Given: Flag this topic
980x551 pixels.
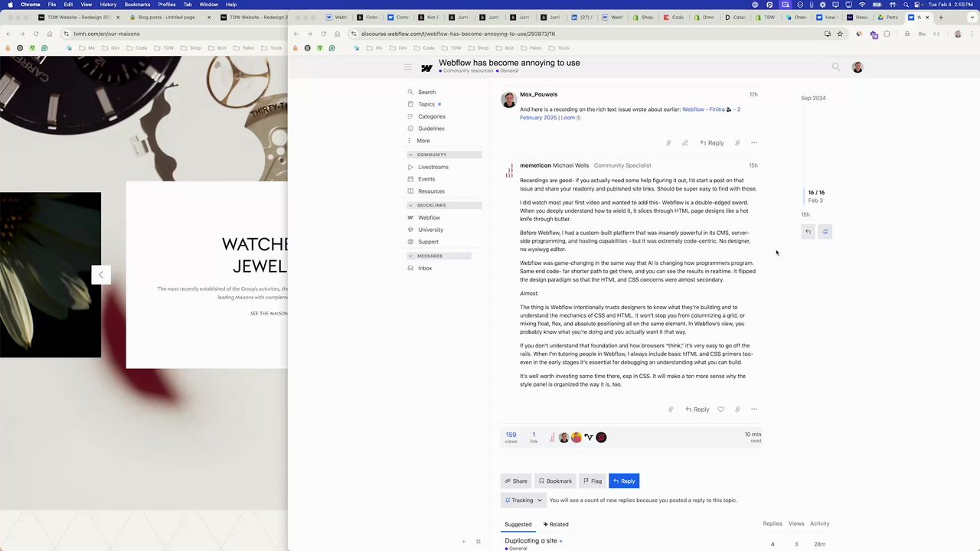Looking at the screenshot, I should click(x=593, y=481).
